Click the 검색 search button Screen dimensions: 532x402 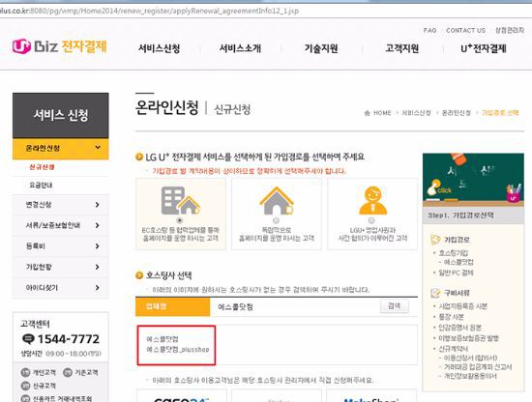395,306
